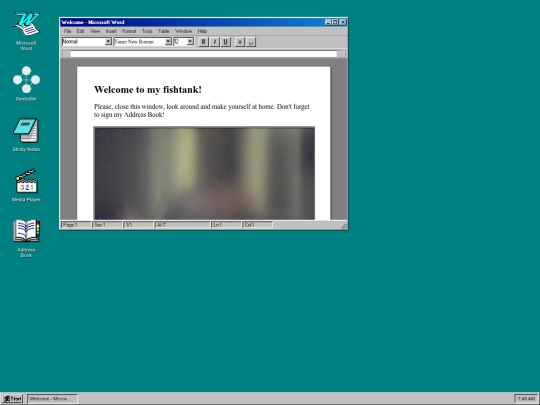Open the Help menu
The height and width of the screenshot is (405, 540).
pyautogui.click(x=202, y=31)
